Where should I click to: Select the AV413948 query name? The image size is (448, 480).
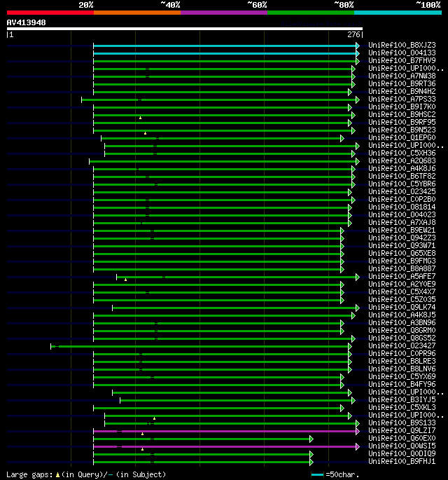(27, 22)
